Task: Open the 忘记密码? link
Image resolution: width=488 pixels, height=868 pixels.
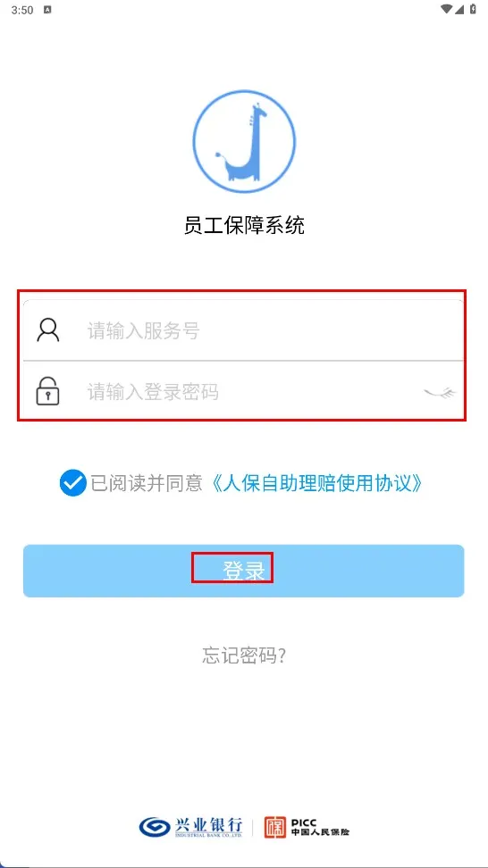Action: point(244,655)
